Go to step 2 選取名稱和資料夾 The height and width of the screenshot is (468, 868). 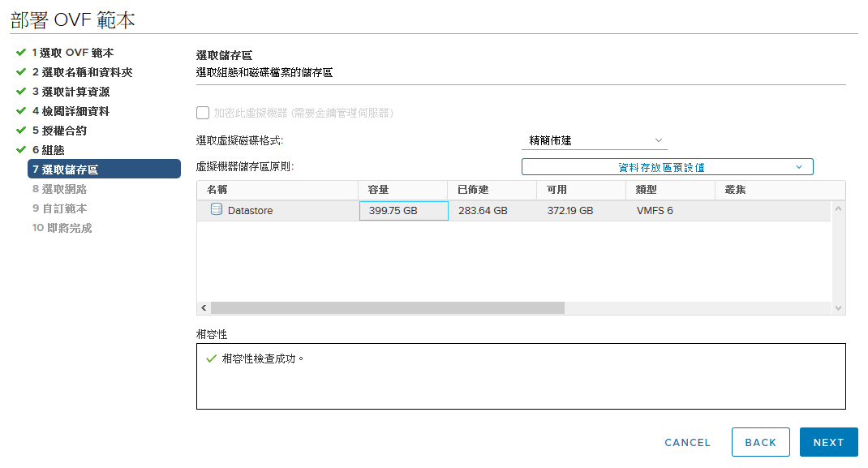point(82,72)
